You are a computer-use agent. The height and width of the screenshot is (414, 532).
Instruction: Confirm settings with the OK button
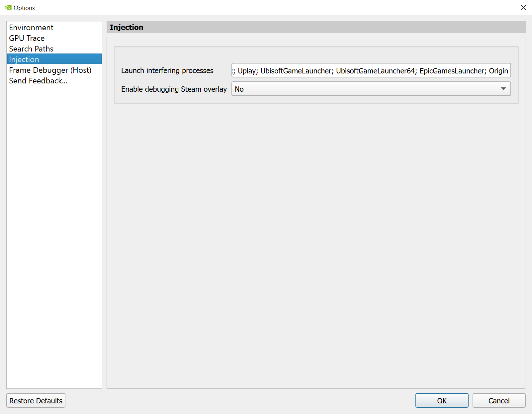click(442, 400)
